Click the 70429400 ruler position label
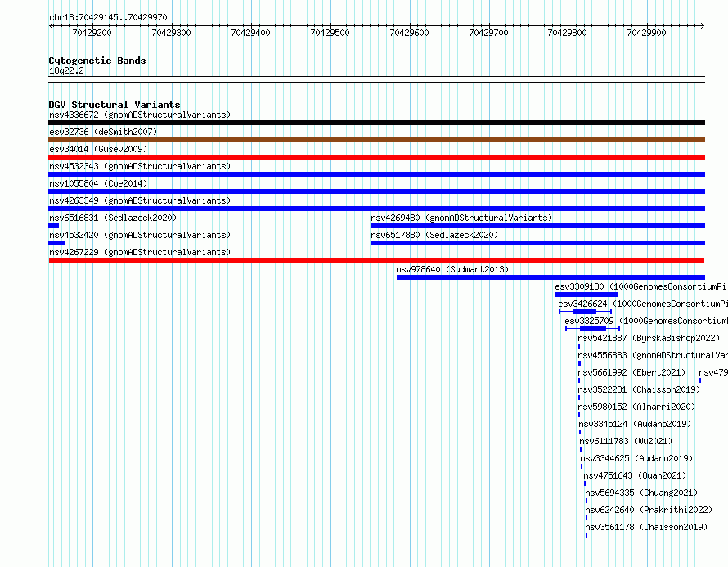Image resolution: width=728 pixels, height=567 pixels. (251, 33)
